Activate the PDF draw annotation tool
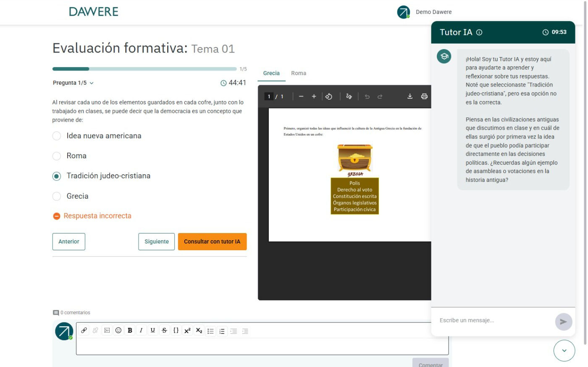The height and width of the screenshot is (367, 588). pos(349,96)
